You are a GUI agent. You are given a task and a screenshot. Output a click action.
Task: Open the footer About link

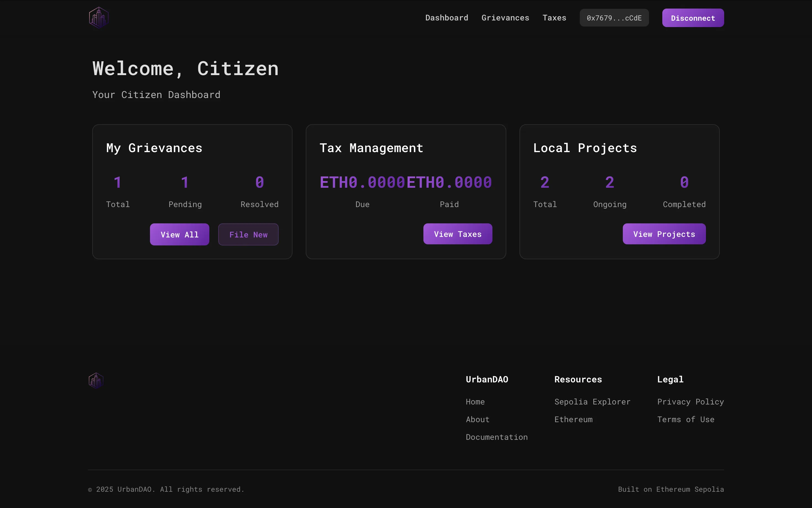coord(477,420)
